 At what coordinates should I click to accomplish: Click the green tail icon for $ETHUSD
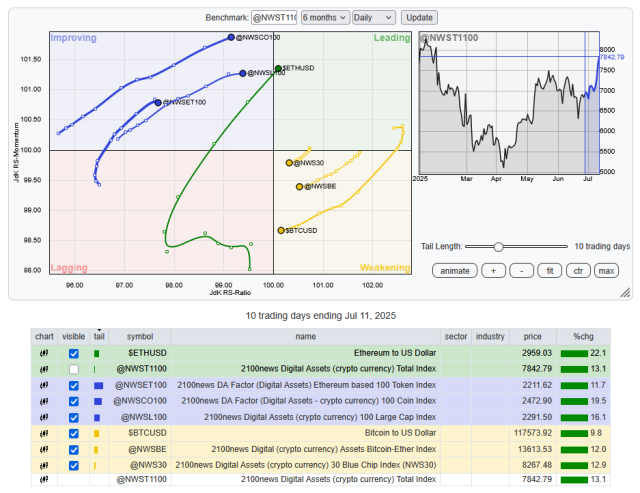coord(97,354)
